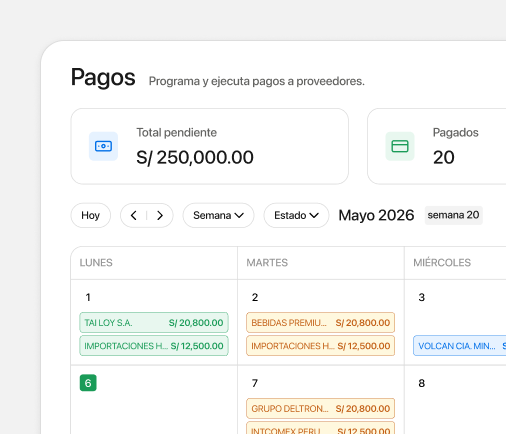The image size is (506, 434).
Task: Open the GRUPO DELTRON... payment entry
Action: (x=321, y=408)
